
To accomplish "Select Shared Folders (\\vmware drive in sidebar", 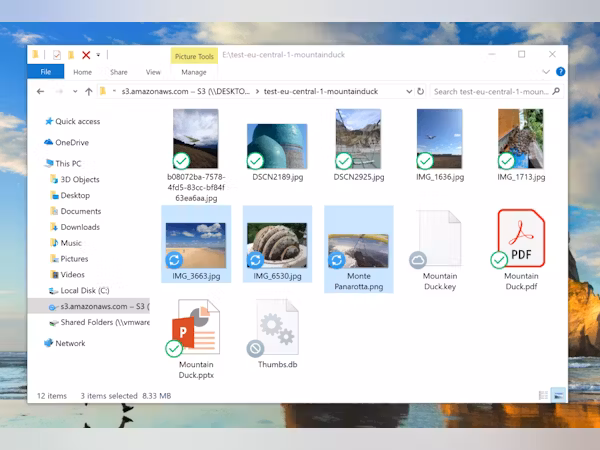I will [x=99, y=322].
